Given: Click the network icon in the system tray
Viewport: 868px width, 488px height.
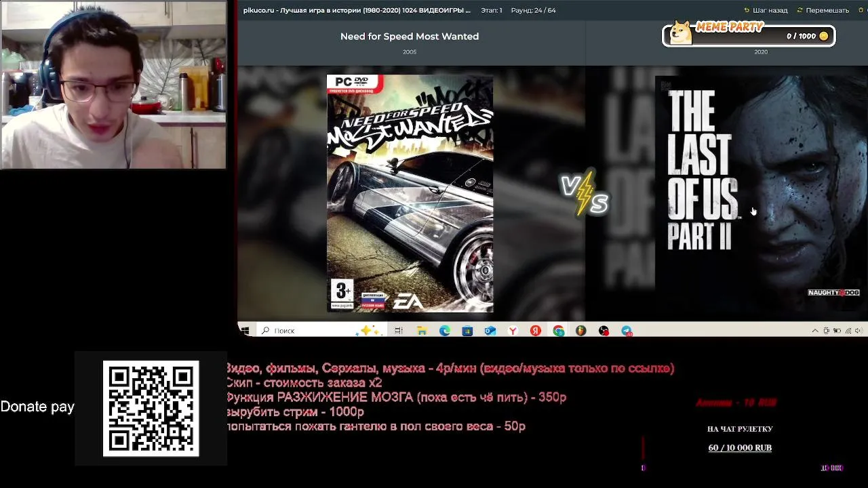Looking at the screenshot, I should click(848, 331).
